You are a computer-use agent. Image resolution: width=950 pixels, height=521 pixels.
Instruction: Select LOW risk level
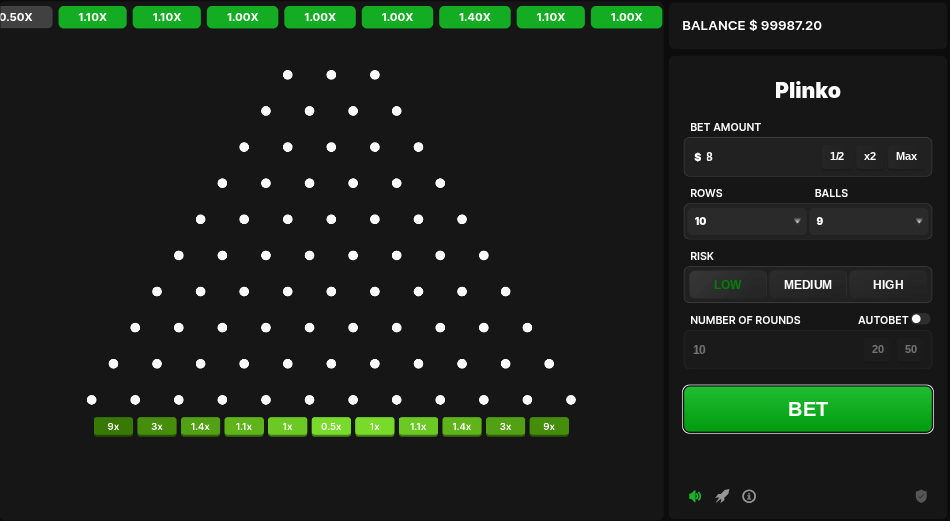coord(728,285)
